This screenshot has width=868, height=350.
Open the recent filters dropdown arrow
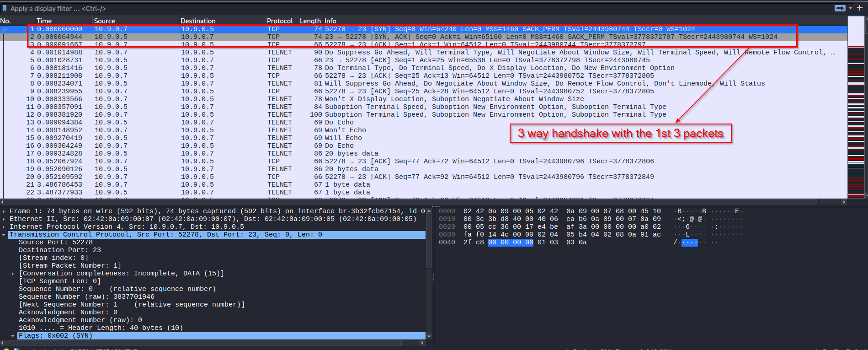(850, 8)
